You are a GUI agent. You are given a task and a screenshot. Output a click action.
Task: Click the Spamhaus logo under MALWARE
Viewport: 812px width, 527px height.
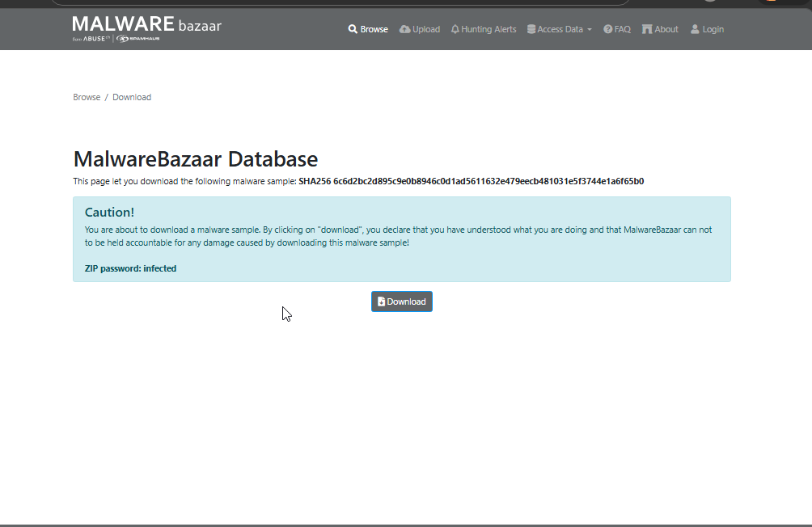pyautogui.click(x=137, y=39)
